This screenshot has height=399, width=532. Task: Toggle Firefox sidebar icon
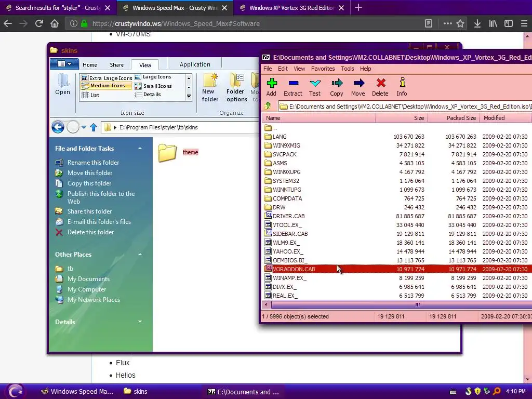point(508,23)
